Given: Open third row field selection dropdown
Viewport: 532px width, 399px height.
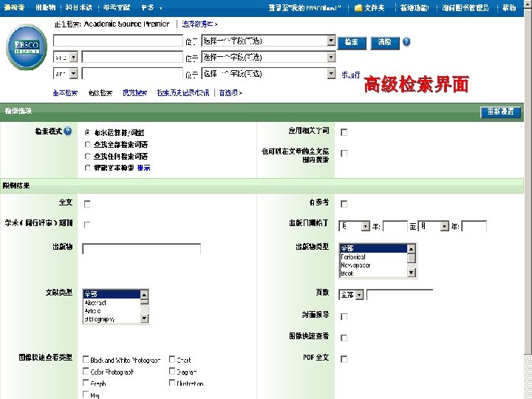Looking at the screenshot, I should pyautogui.click(x=269, y=73).
